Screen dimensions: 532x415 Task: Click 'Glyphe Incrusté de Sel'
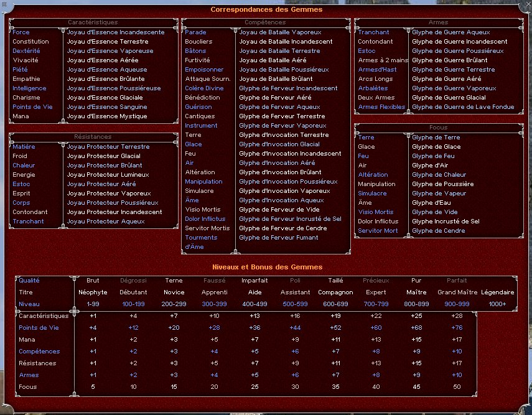click(446, 221)
